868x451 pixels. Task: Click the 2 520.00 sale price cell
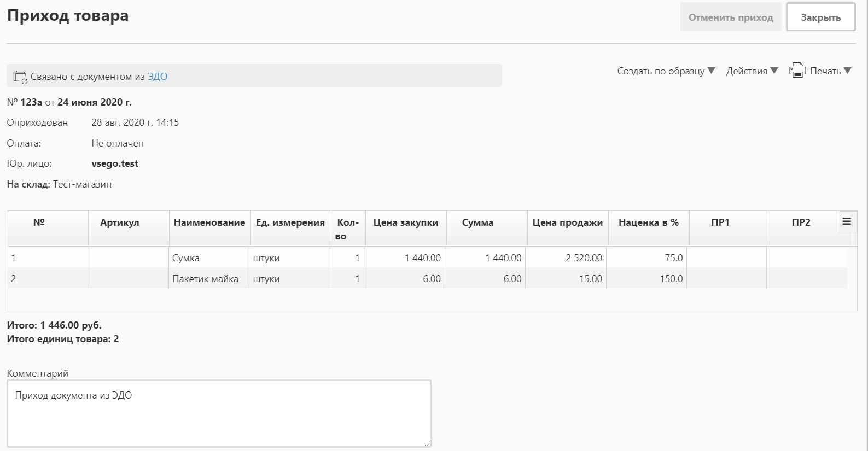[566, 257]
